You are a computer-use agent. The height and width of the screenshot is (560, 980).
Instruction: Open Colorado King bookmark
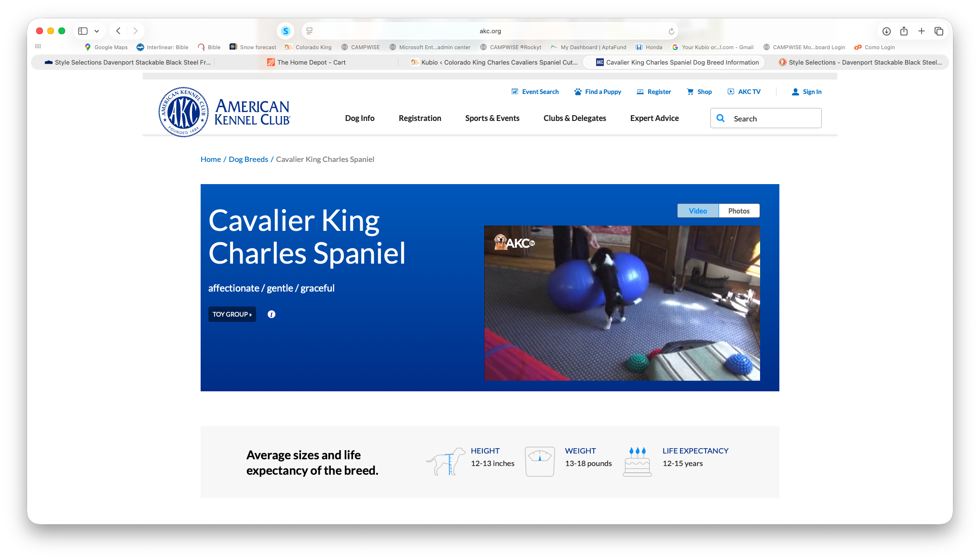(313, 47)
